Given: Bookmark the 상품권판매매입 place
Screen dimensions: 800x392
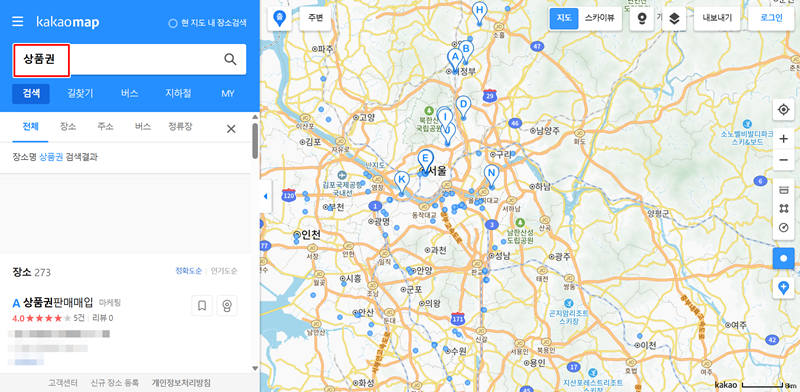Looking at the screenshot, I should (x=202, y=306).
